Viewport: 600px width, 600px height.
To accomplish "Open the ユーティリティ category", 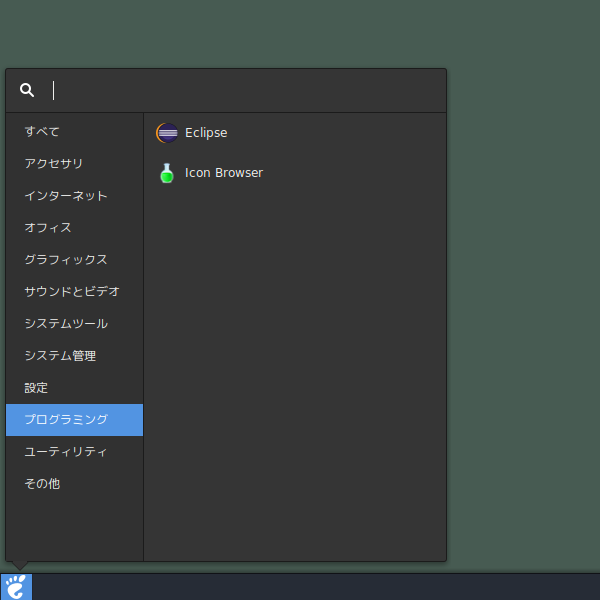I will 75,452.
